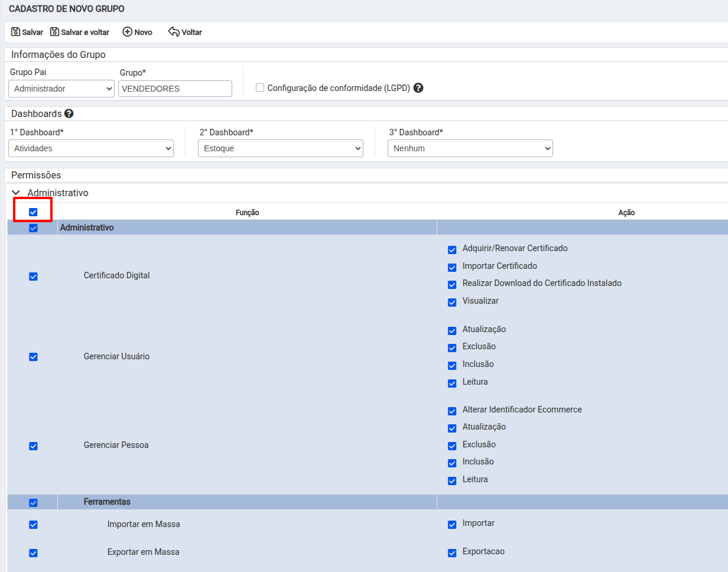Viewport: 728px width, 572px height.
Task: Click the Informações do Grupo heading
Action: click(x=58, y=55)
